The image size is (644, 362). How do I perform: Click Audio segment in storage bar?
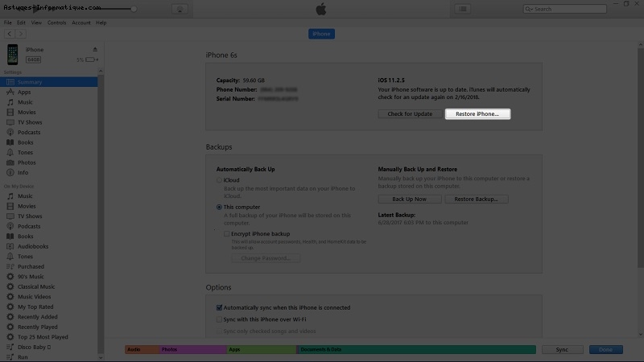(142, 349)
